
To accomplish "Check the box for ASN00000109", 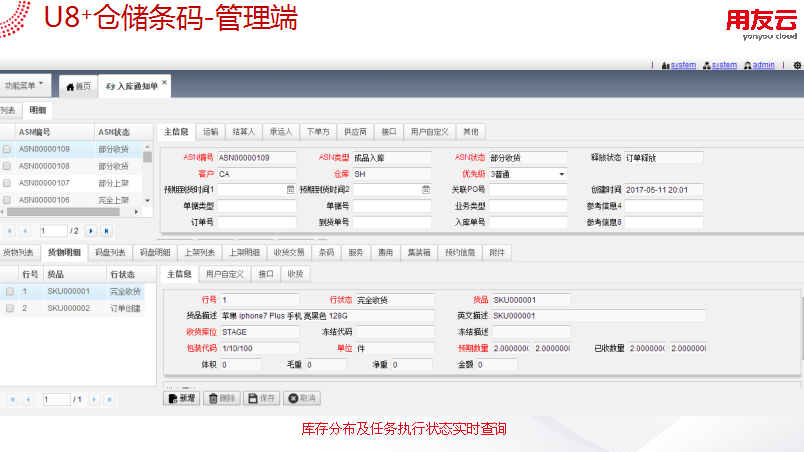I will (7, 149).
